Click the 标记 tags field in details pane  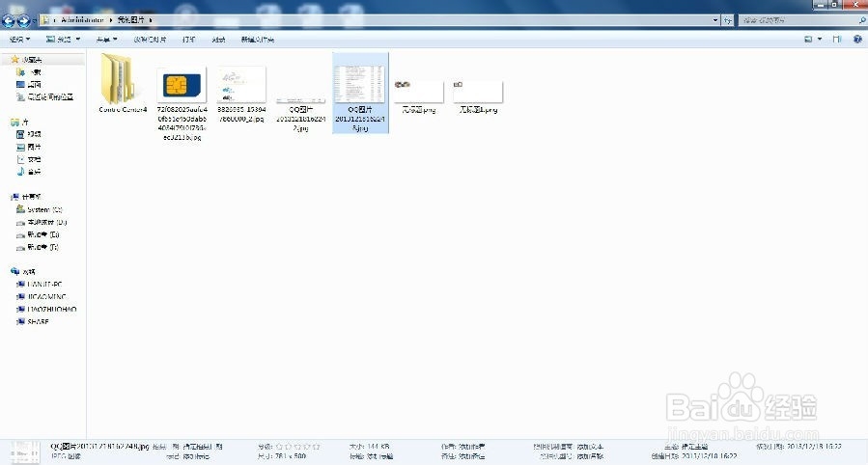(x=197, y=456)
